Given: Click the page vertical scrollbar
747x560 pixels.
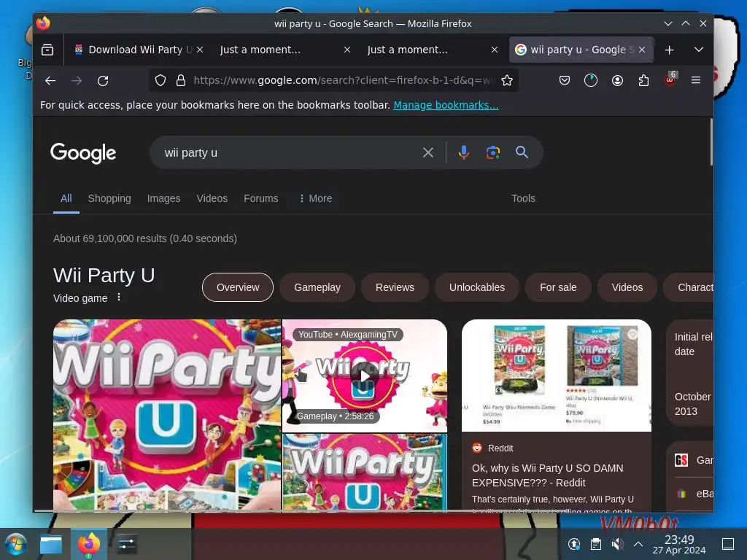Looking at the screenshot, I should tap(711, 142).
